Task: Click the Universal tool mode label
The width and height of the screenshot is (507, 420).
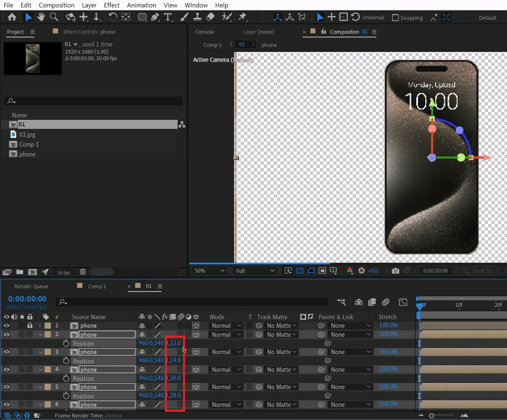Action: [x=373, y=18]
